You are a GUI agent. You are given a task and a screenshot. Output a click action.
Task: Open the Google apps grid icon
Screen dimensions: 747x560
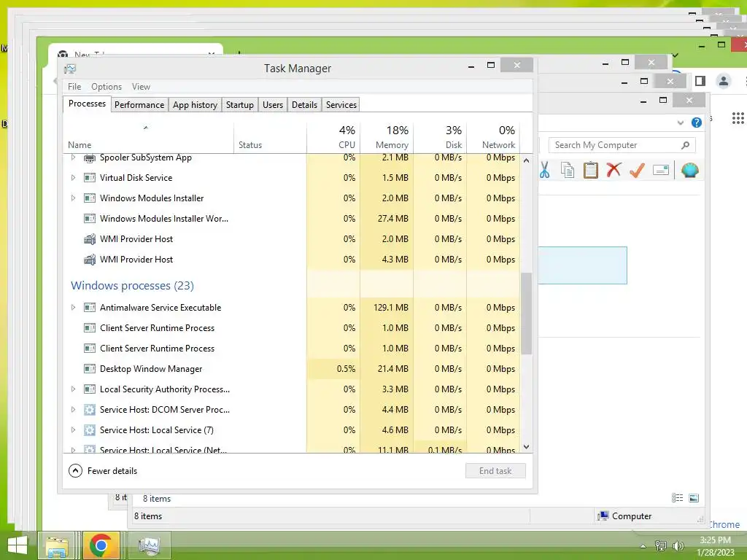pyautogui.click(x=738, y=118)
